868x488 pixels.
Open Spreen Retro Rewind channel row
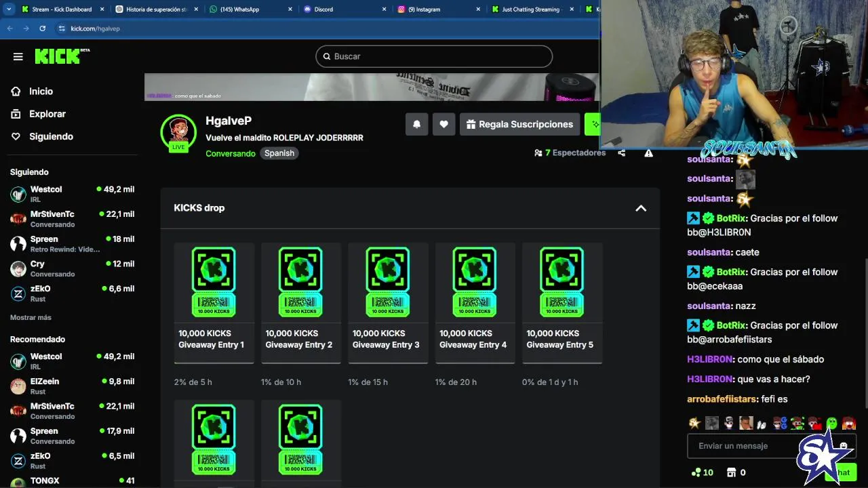point(72,244)
